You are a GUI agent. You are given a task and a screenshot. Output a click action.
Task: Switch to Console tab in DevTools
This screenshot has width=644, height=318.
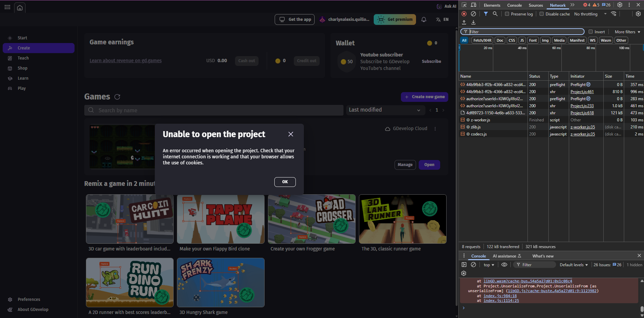(514, 5)
